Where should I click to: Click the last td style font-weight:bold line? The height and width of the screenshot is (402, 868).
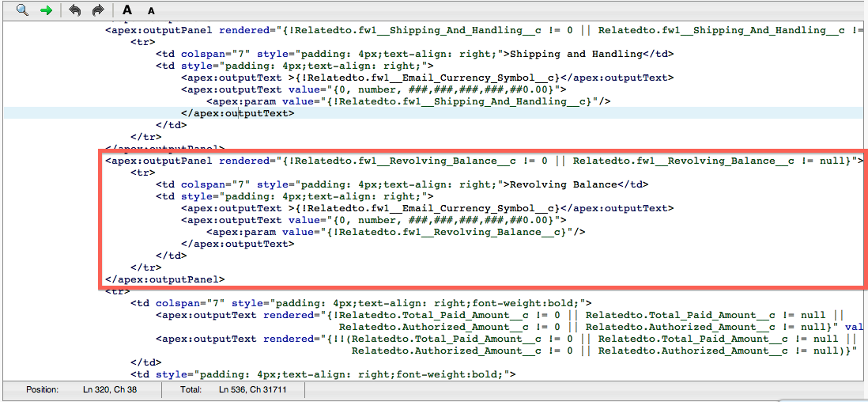pos(323,374)
